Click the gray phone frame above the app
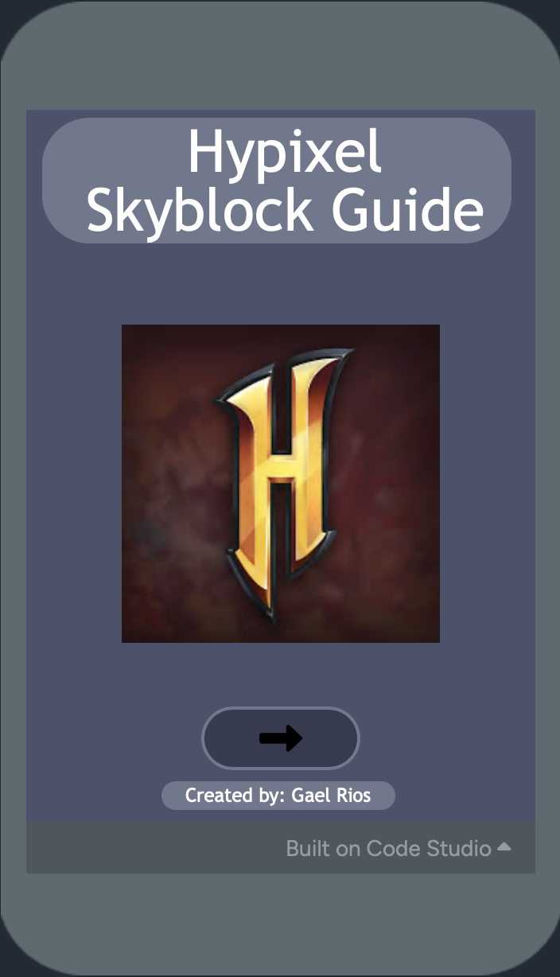560x977 pixels. 280,56
